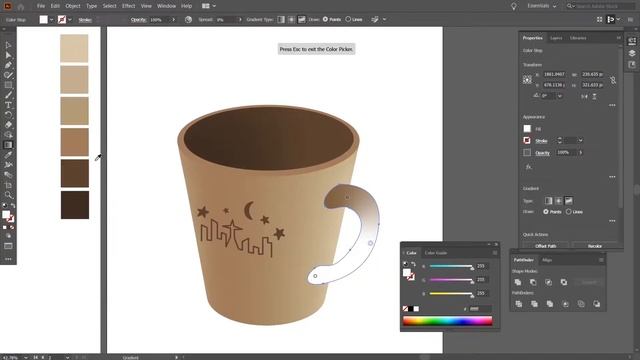Click the fx effects icon in Appearance

529,167
